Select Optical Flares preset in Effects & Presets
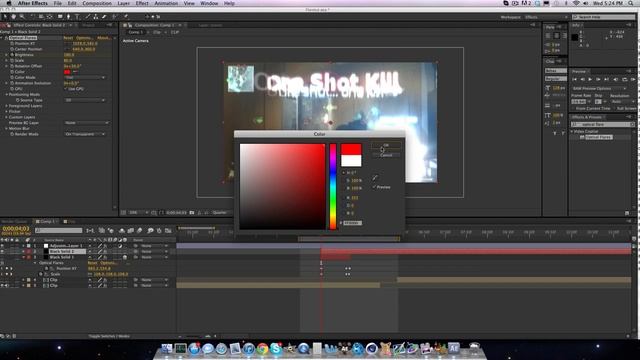 click(599, 137)
